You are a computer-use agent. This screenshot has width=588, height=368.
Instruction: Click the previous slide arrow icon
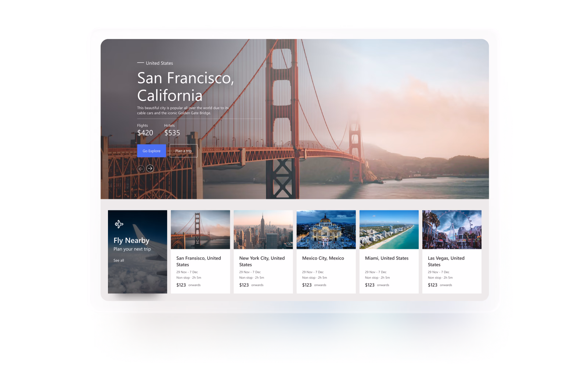(x=141, y=169)
